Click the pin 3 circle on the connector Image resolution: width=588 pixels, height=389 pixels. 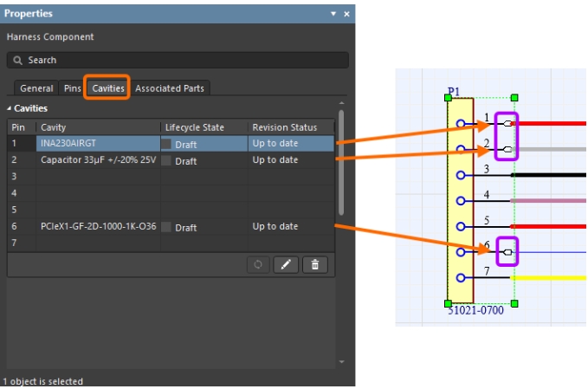461,175
